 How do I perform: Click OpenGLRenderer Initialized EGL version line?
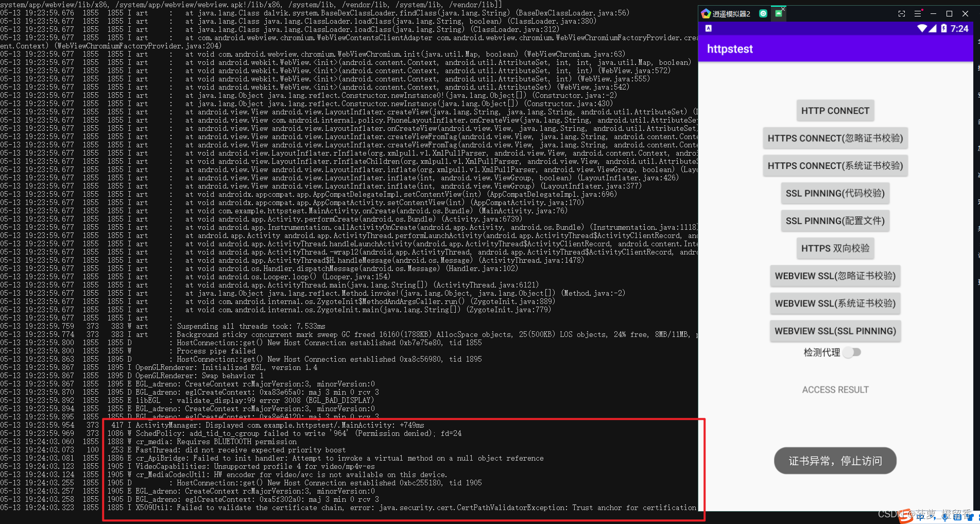point(159,367)
